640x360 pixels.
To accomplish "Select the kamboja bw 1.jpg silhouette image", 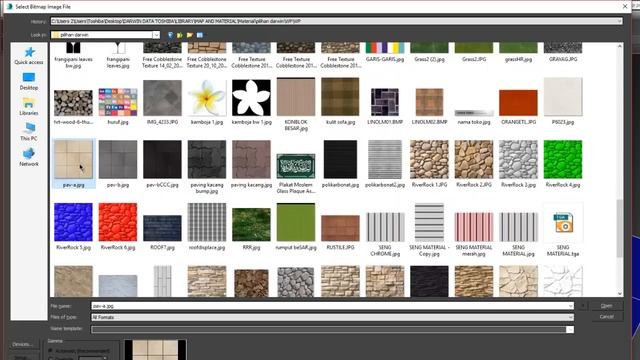I will click(251, 98).
